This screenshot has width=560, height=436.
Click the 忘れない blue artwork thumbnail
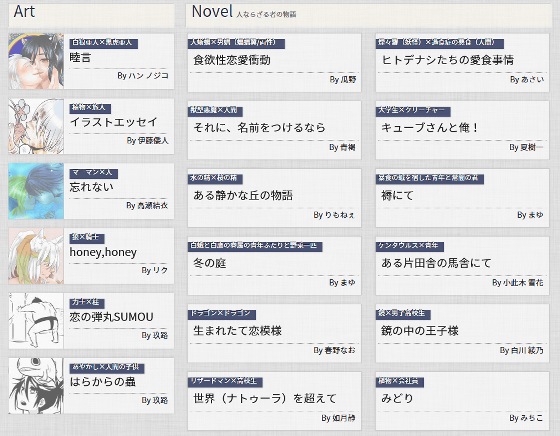36,191
